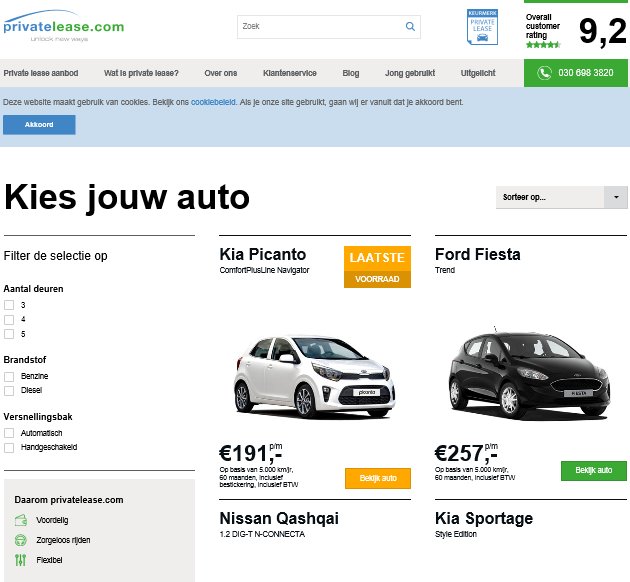Image resolution: width=630 pixels, height=582 pixels.
Task: Click the Voordelig wallet icon
Action: click(x=21, y=520)
